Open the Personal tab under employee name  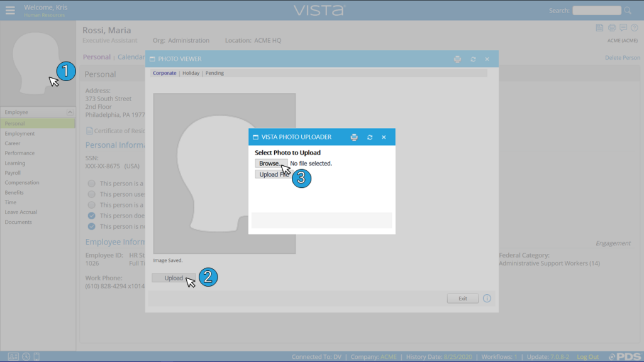coord(96,57)
